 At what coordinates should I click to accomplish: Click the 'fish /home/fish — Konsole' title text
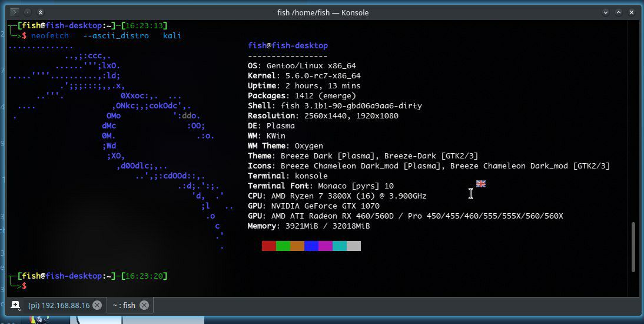(323, 12)
